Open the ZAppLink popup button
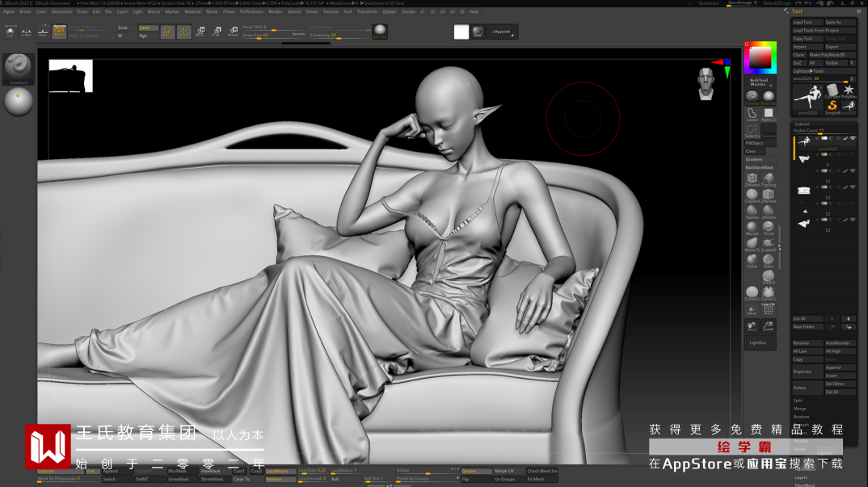This screenshot has width=868, height=487. (502, 31)
